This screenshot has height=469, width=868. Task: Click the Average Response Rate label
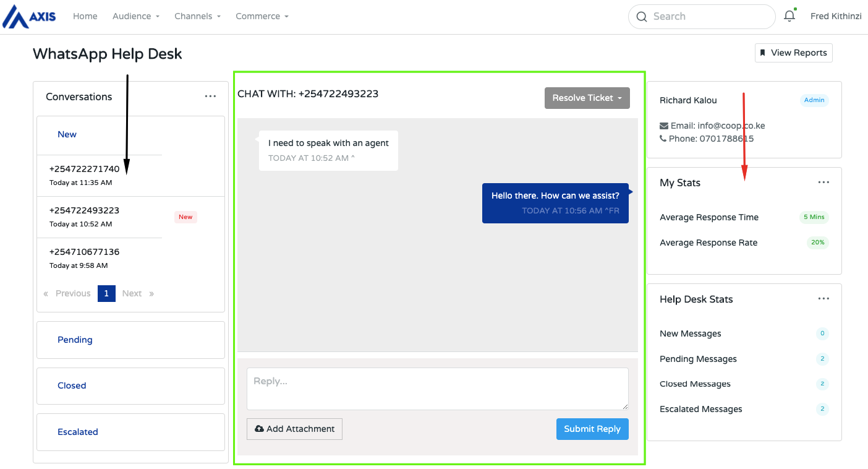pos(708,243)
